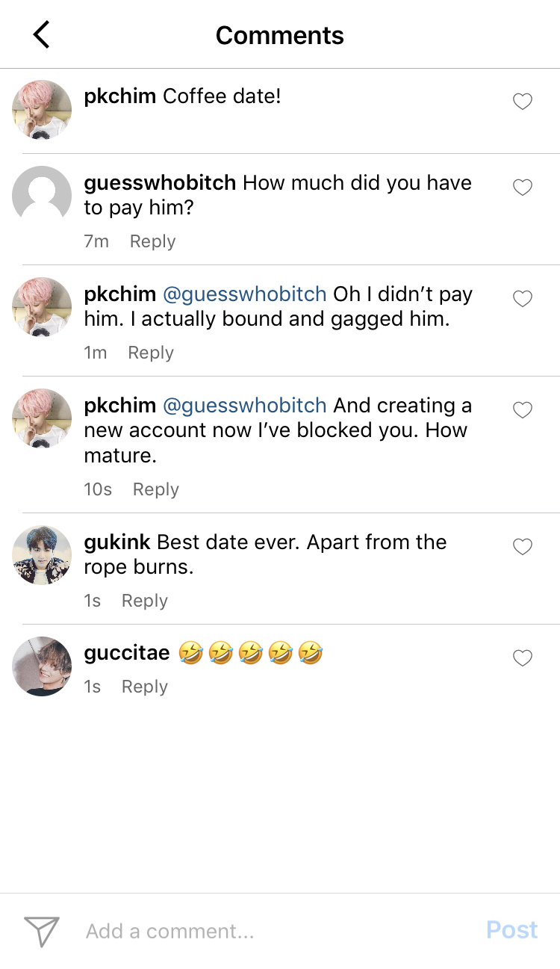Like the "Coffee date!" comment
The image size is (560, 969).
[x=523, y=102]
